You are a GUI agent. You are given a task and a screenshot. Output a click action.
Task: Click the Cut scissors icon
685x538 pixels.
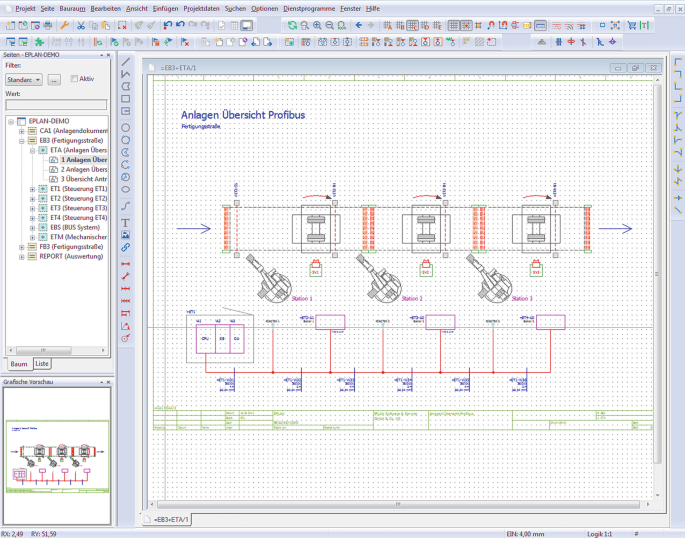[x=80, y=24]
